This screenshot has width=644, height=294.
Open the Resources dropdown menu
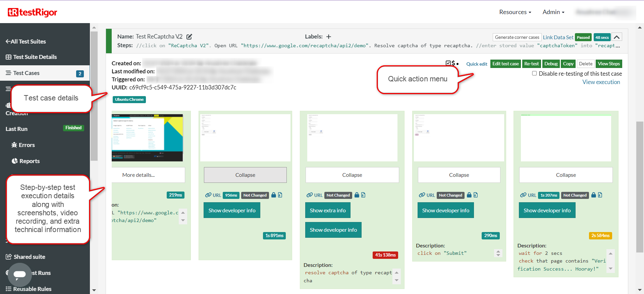point(515,12)
